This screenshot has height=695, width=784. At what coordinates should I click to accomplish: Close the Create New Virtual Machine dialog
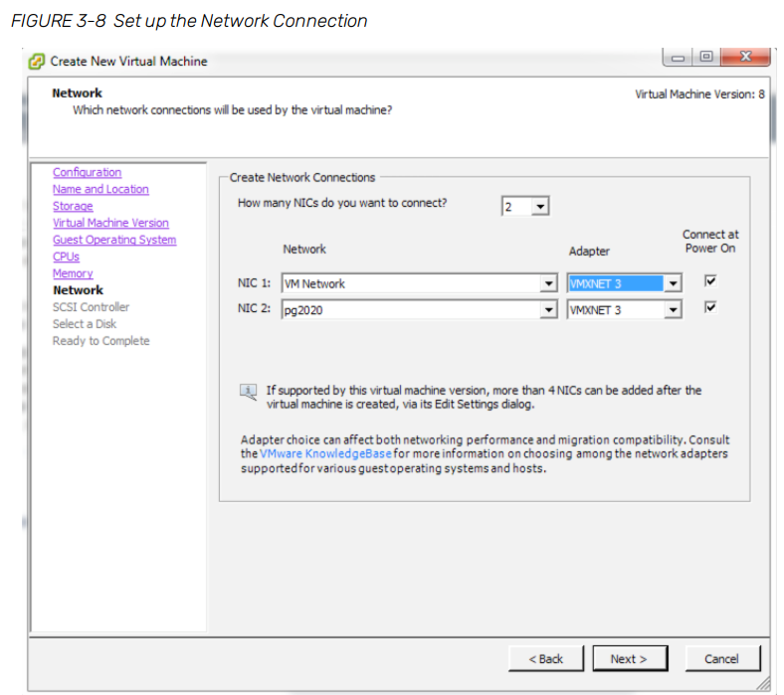click(x=745, y=57)
